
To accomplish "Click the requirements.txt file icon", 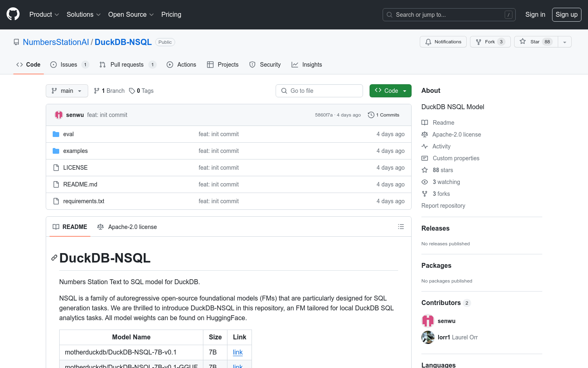I will coord(56,201).
